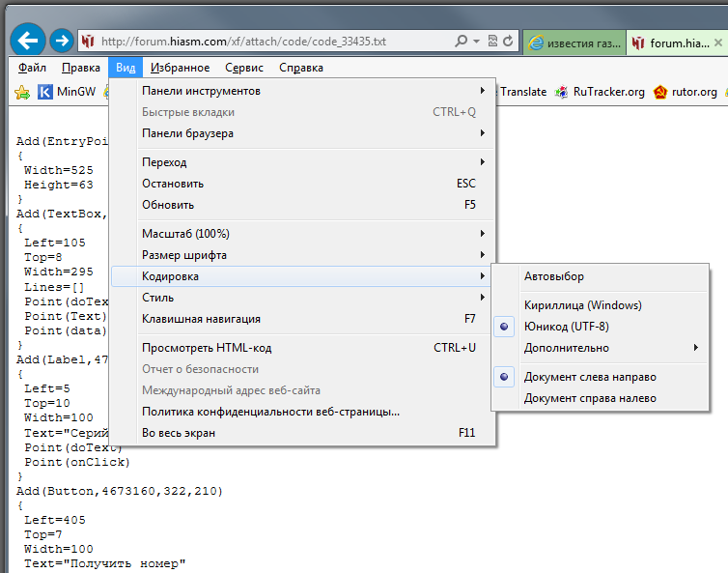Click the address bar URL field
Screen dimensions: 728x573
coord(270,42)
